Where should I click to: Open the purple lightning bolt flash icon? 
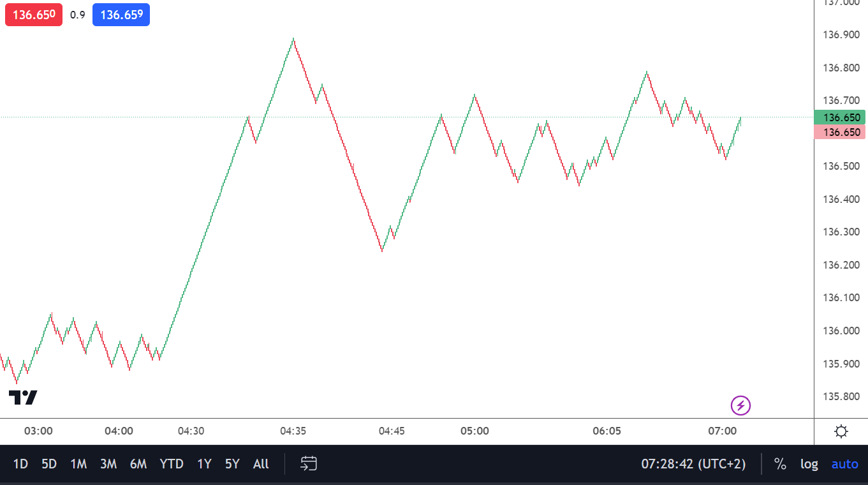point(740,405)
